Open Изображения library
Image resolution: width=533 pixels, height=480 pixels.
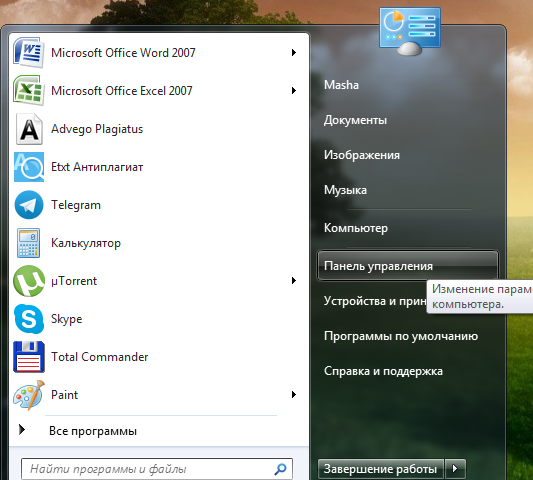(362, 155)
